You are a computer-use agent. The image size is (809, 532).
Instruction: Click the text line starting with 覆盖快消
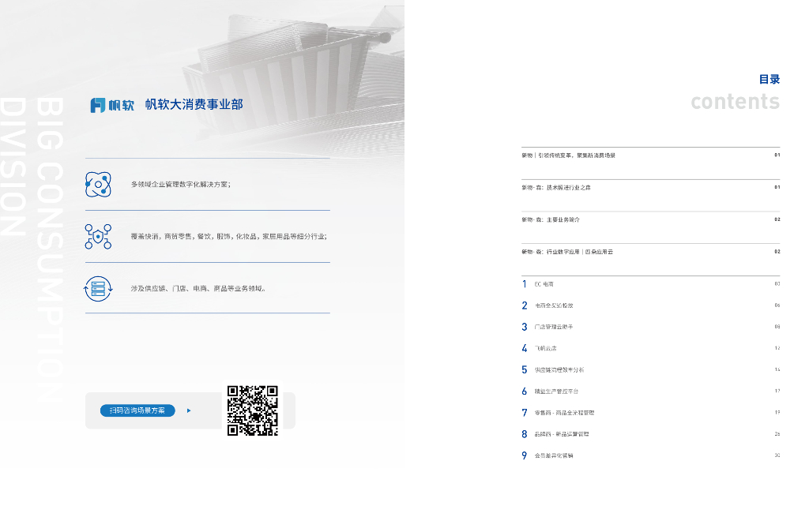(228, 237)
